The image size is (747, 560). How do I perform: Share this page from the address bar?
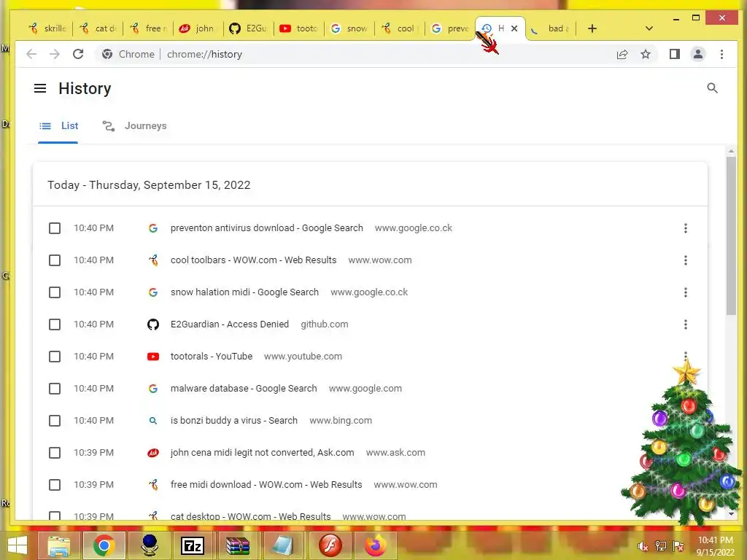(622, 54)
